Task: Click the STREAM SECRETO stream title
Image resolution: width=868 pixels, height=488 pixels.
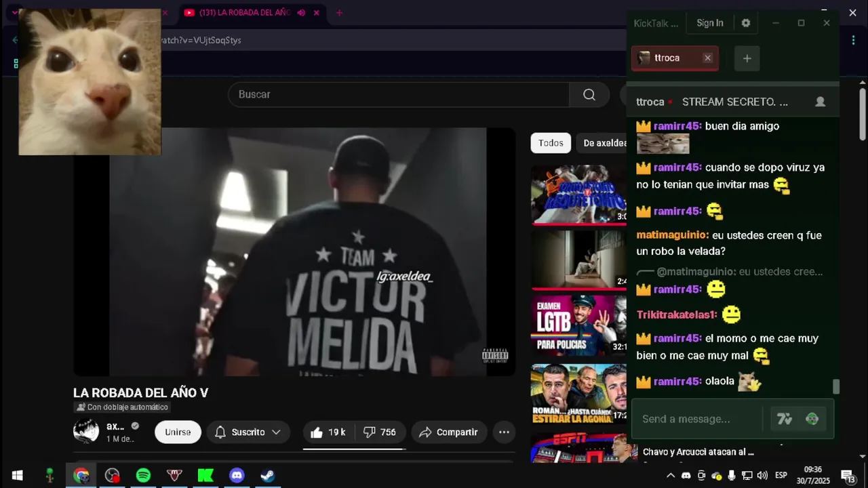Action: pyautogui.click(x=735, y=102)
